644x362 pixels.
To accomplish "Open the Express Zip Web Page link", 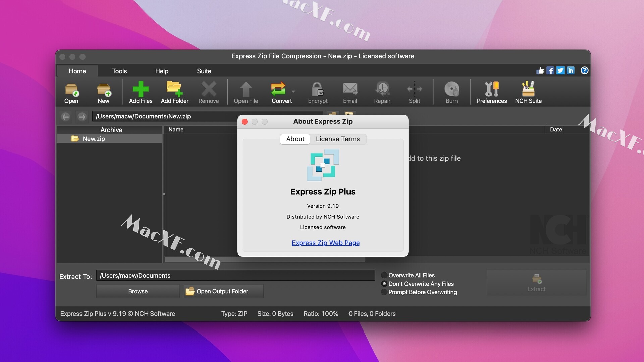I will [326, 243].
